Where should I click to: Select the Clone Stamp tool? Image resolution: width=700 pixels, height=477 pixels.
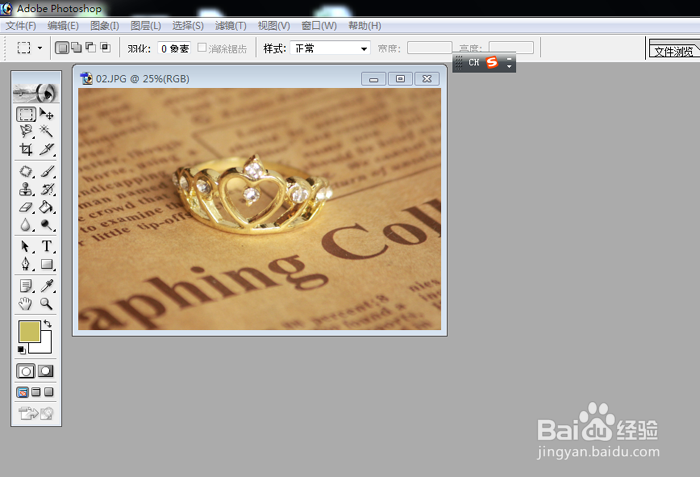pos(26,189)
